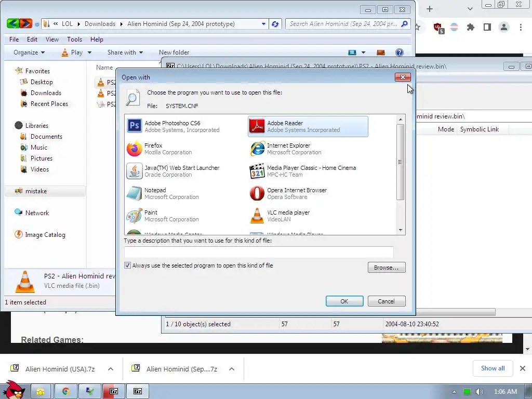Click the file type description field

(259, 252)
